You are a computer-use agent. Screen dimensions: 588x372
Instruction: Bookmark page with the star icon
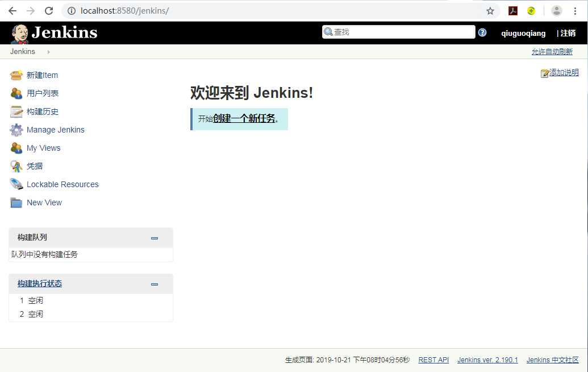coord(490,11)
